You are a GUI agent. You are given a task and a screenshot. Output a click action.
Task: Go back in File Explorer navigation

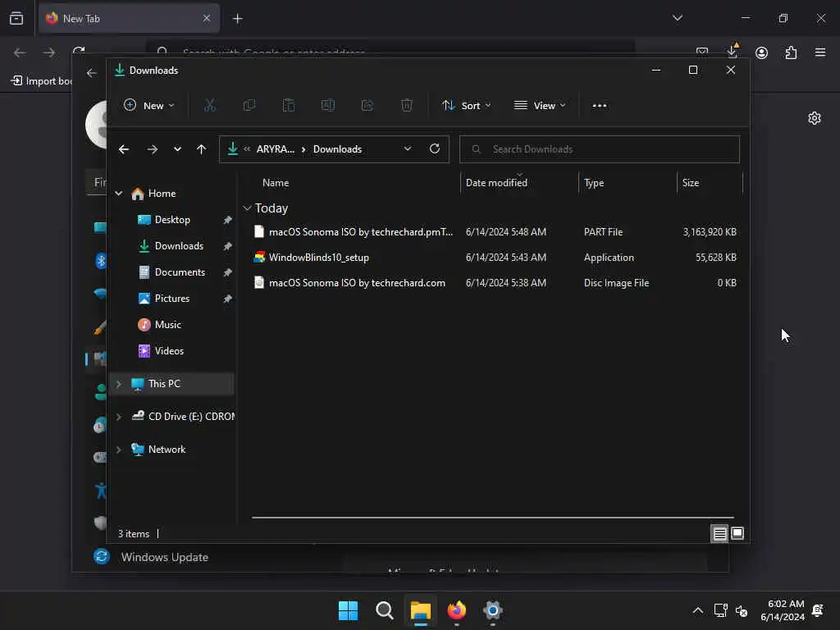(x=124, y=149)
